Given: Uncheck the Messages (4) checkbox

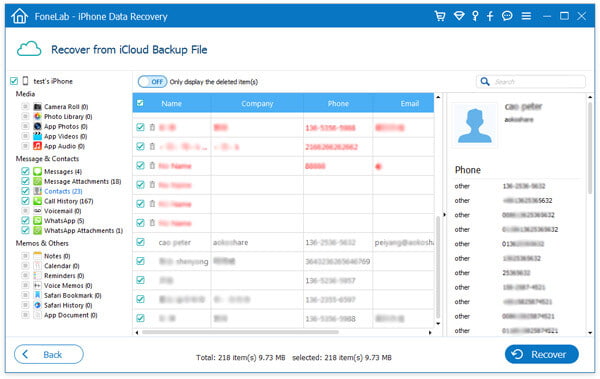Looking at the screenshot, I should [x=25, y=171].
